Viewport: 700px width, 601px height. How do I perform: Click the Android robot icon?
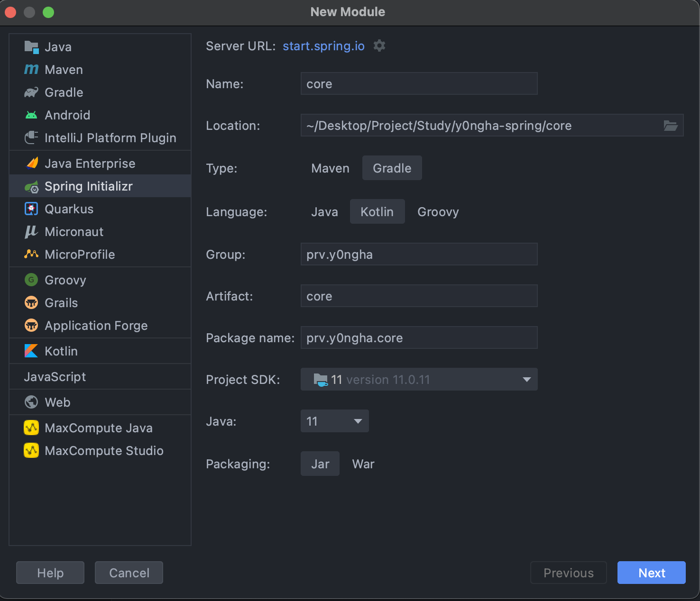point(31,115)
